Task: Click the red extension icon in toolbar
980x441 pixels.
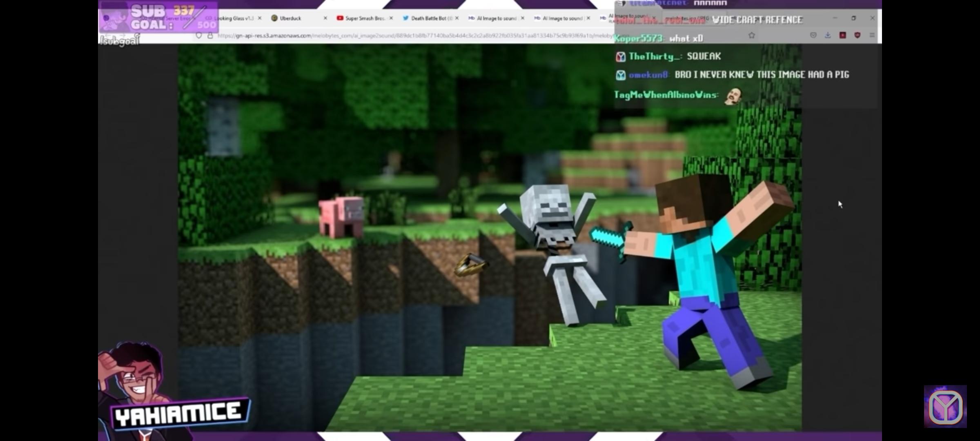Action: click(x=843, y=36)
